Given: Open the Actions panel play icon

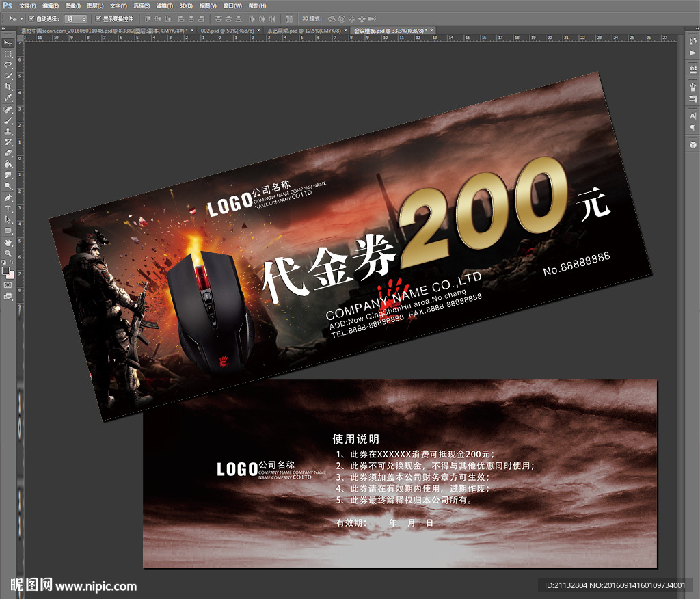Looking at the screenshot, I should coord(692,53).
